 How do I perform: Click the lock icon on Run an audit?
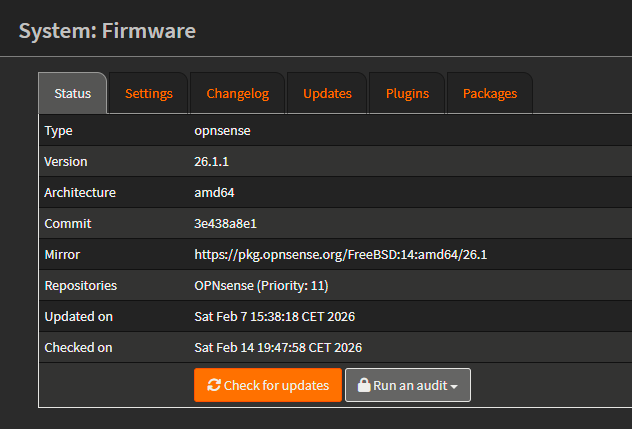tap(364, 385)
